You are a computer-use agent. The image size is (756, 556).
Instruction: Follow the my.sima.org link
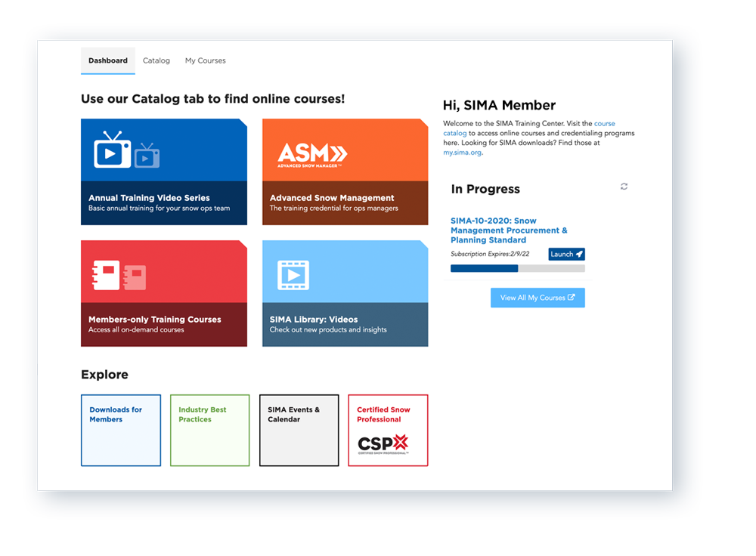point(463,153)
